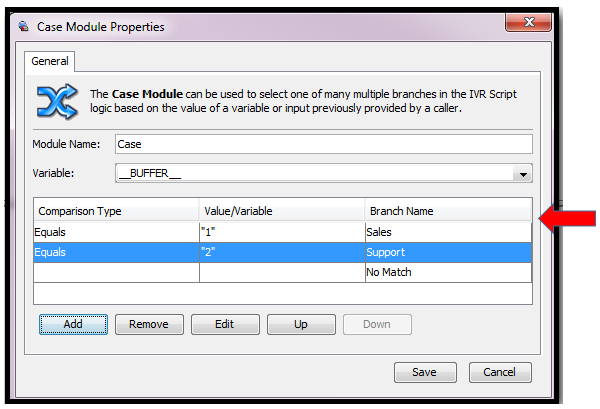The width and height of the screenshot is (600, 409).
Task: Click the Branch Name column header
Action: click(447, 211)
